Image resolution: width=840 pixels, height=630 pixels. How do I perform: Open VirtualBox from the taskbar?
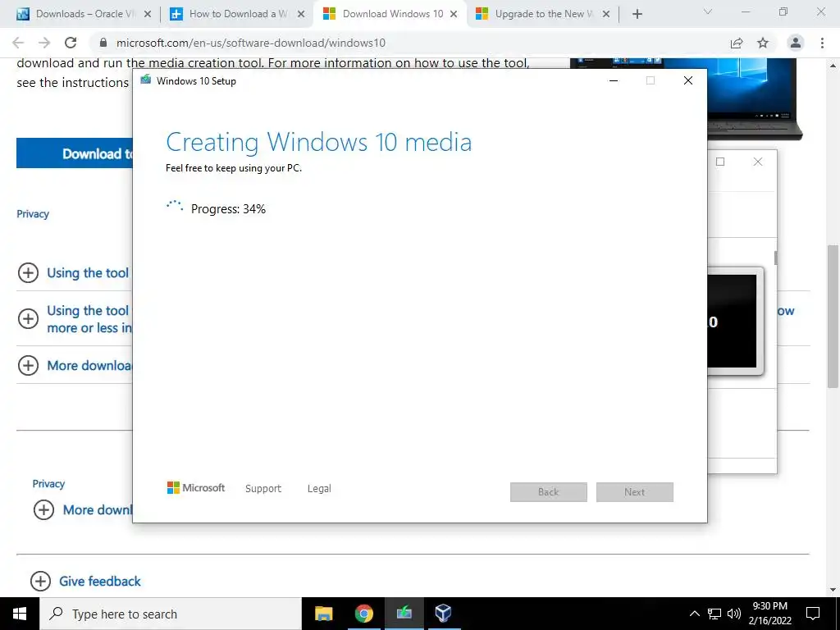[x=443, y=614]
